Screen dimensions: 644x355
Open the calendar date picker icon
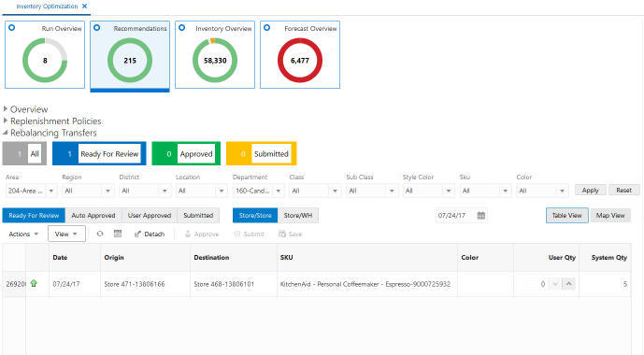(481, 216)
